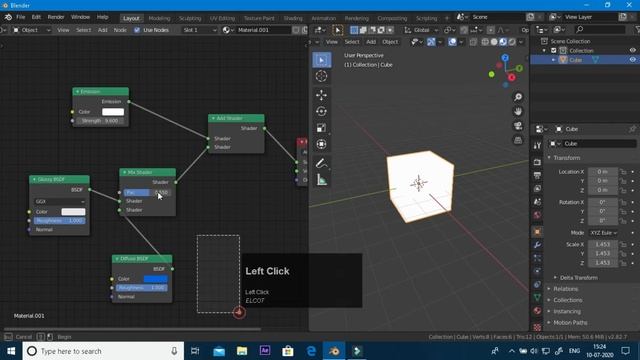Screen dimensions: 640x360
Task: Switch perspective/orthographic grid icon
Action: coord(518,140)
